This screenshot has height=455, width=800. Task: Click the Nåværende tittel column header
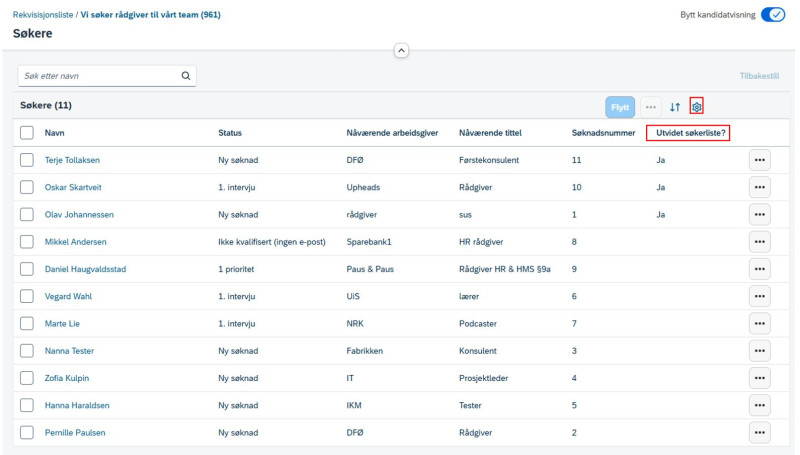(490, 133)
